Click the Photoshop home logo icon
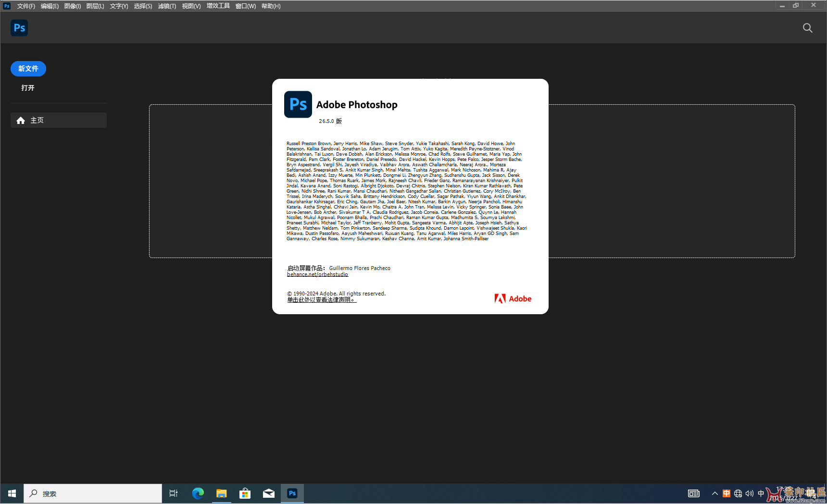 [19, 28]
